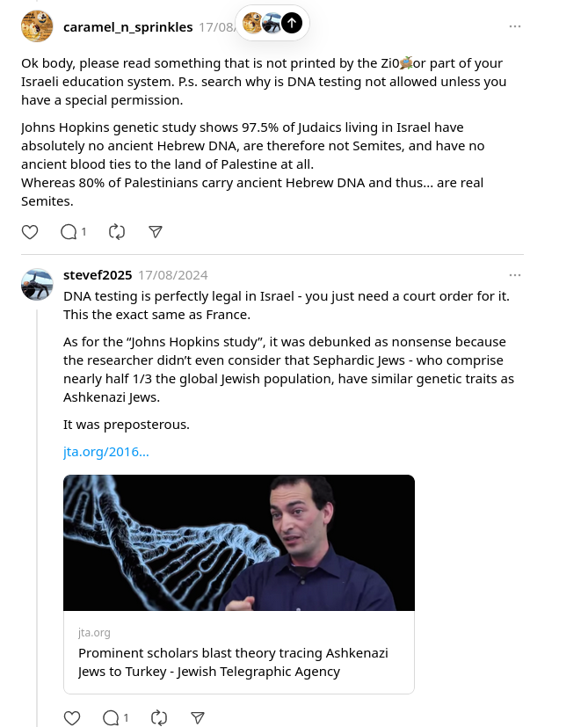Image resolution: width=588 pixels, height=727 pixels.
Task: Click the 17/08/2024 timestamp on stevef2025's reply
Action: pos(173,275)
